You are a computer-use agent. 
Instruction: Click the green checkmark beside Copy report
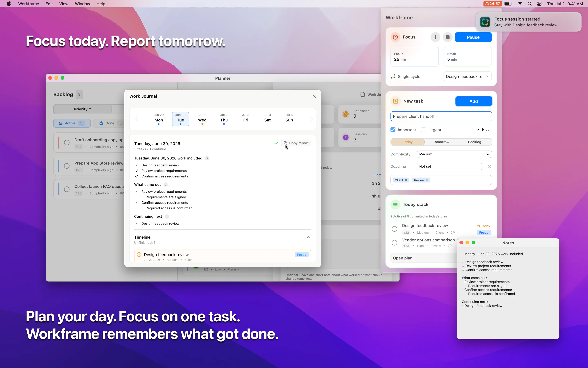(276, 143)
